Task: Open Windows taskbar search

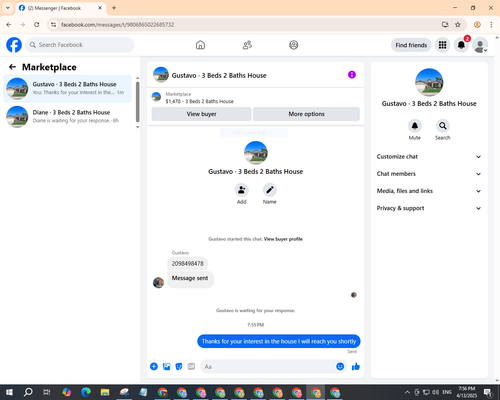Action: pos(28,392)
